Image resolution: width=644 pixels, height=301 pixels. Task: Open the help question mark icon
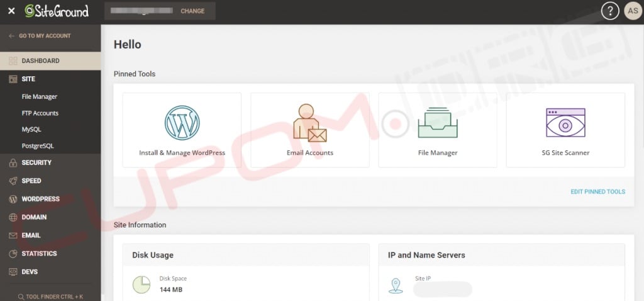pos(610,11)
